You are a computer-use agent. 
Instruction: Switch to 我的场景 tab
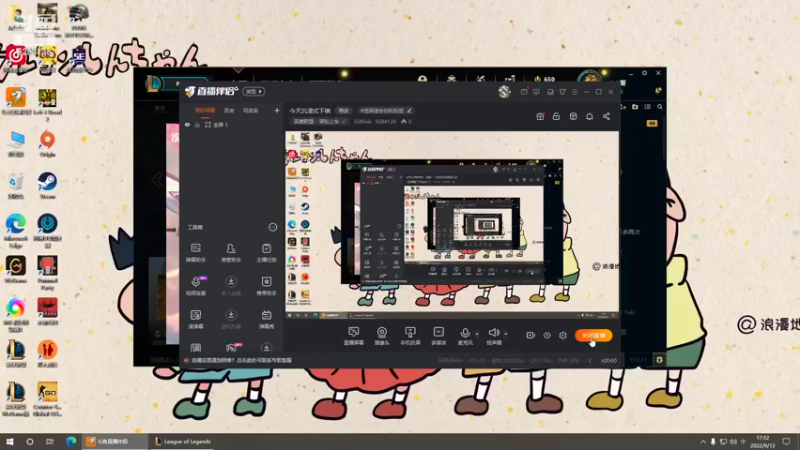point(205,110)
